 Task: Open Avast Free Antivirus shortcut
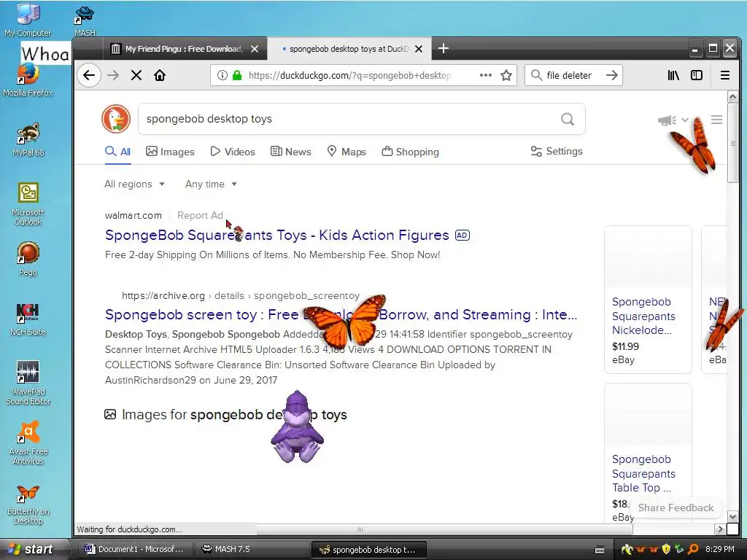28,443
